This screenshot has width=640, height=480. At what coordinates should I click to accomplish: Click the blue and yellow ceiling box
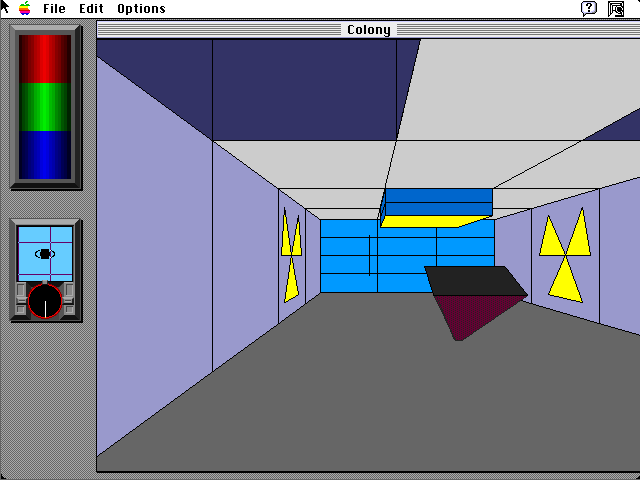click(x=436, y=208)
